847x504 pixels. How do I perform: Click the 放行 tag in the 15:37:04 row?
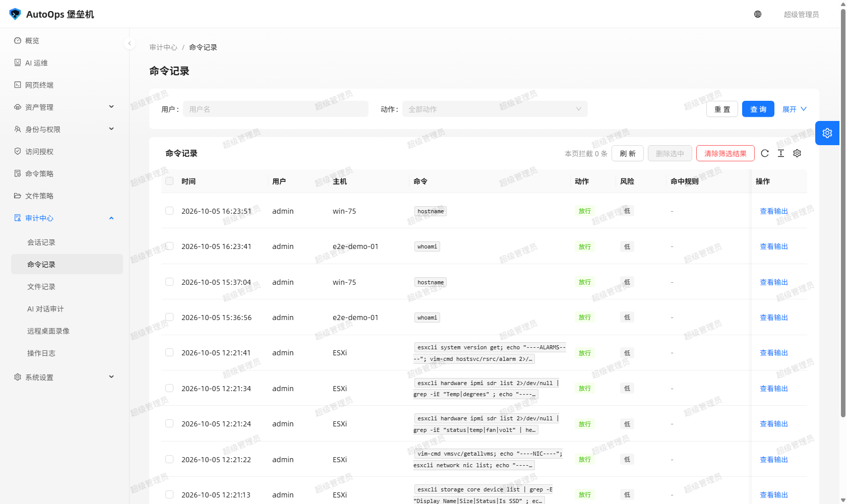coord(585,282)
